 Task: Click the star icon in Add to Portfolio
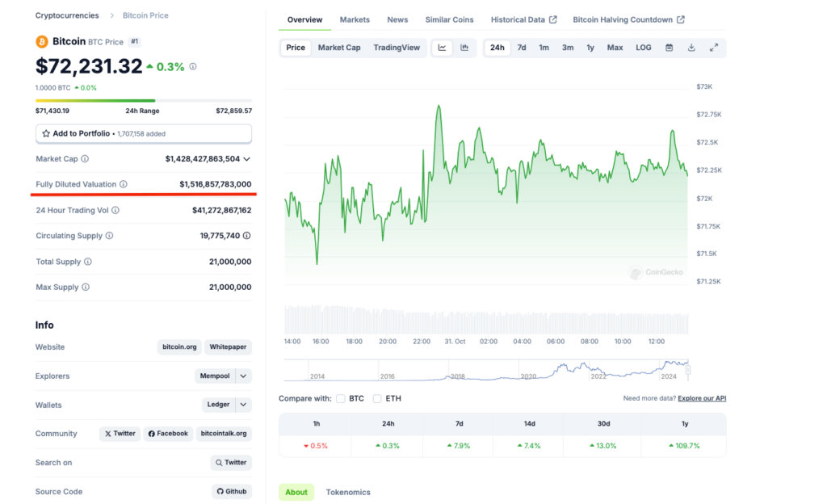(46, 133)
